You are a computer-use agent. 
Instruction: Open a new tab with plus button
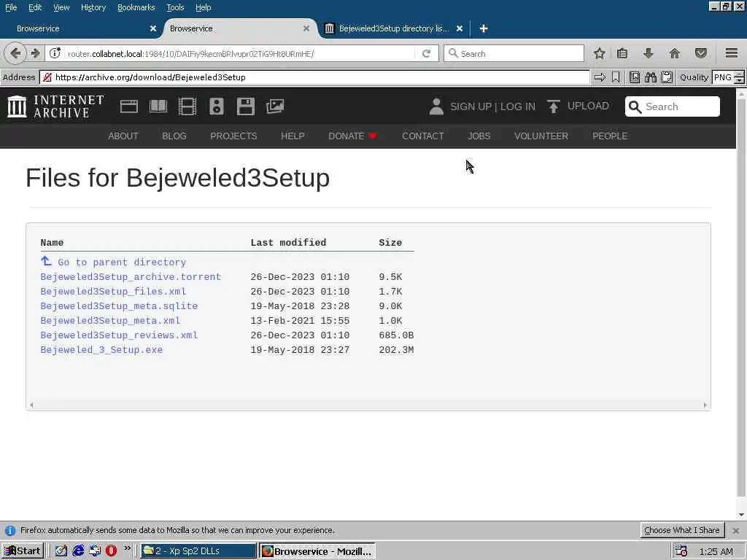[x=484, y=28]
